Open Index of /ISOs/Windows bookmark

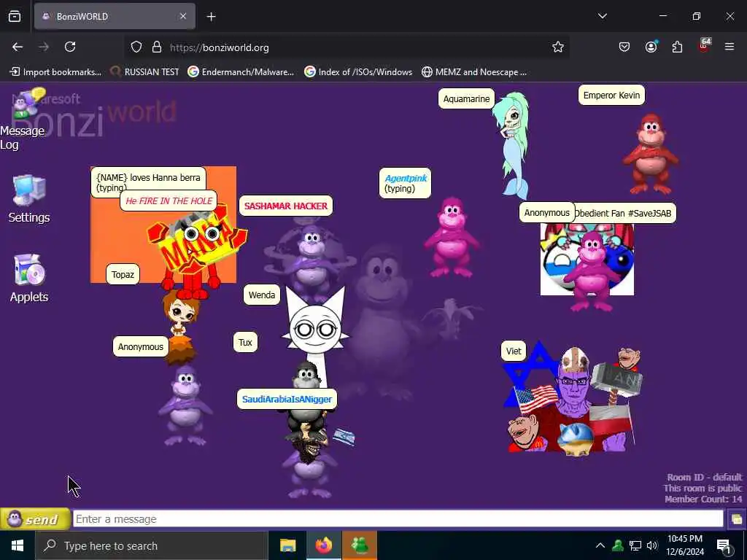click(x=358, y=72)
